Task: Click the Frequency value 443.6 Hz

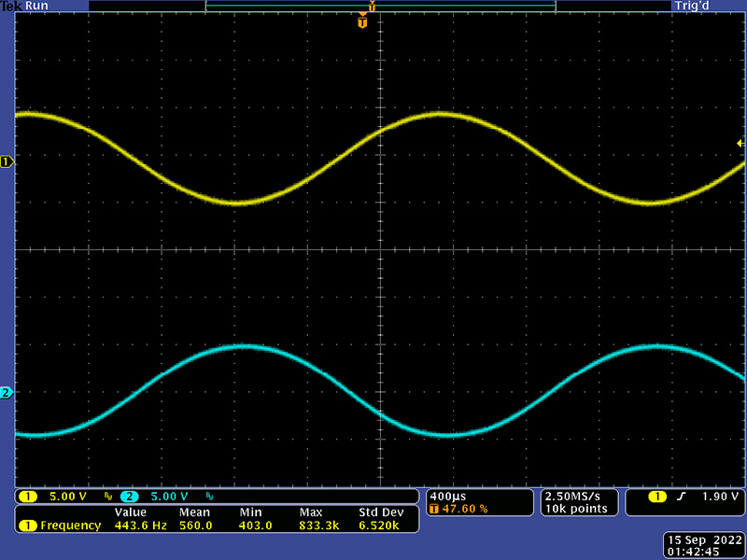Action: pos(141,525)
